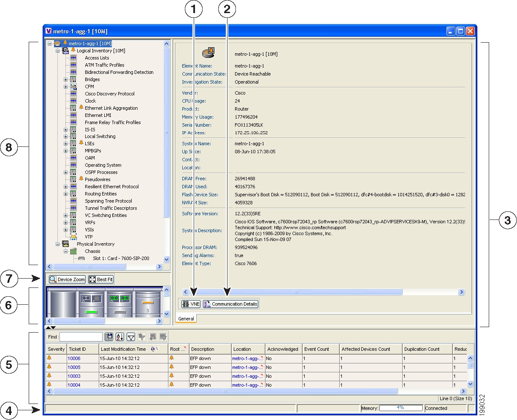
Task: Click the sort A-Z icon in ticket toolbar
Action: coord(120,337)
